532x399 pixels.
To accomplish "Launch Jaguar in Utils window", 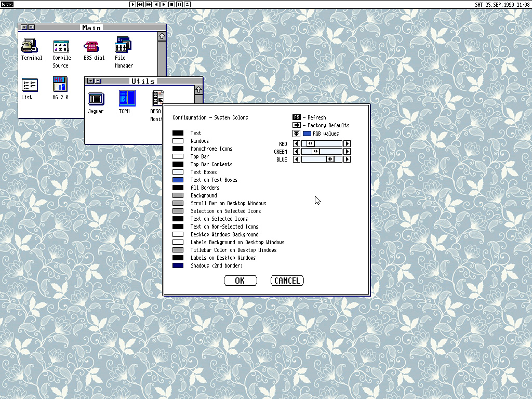I will tap(96, 98).
